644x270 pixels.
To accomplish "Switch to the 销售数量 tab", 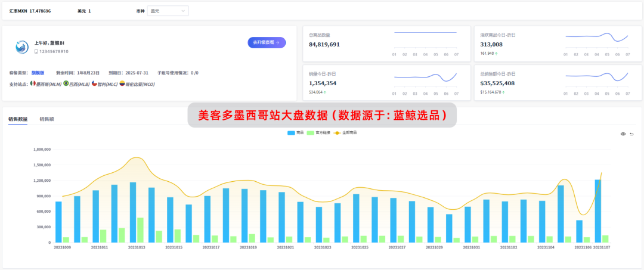I will click(18, 119).
